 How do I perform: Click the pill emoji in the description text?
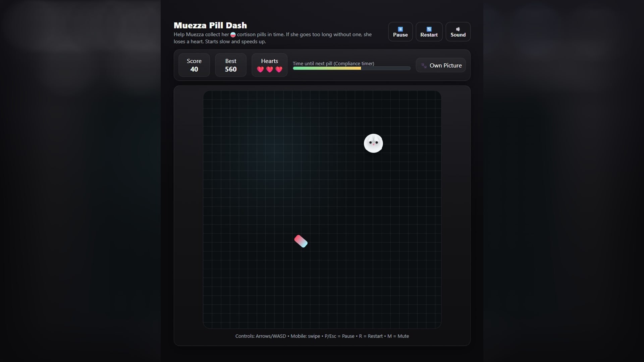[233, 35]
